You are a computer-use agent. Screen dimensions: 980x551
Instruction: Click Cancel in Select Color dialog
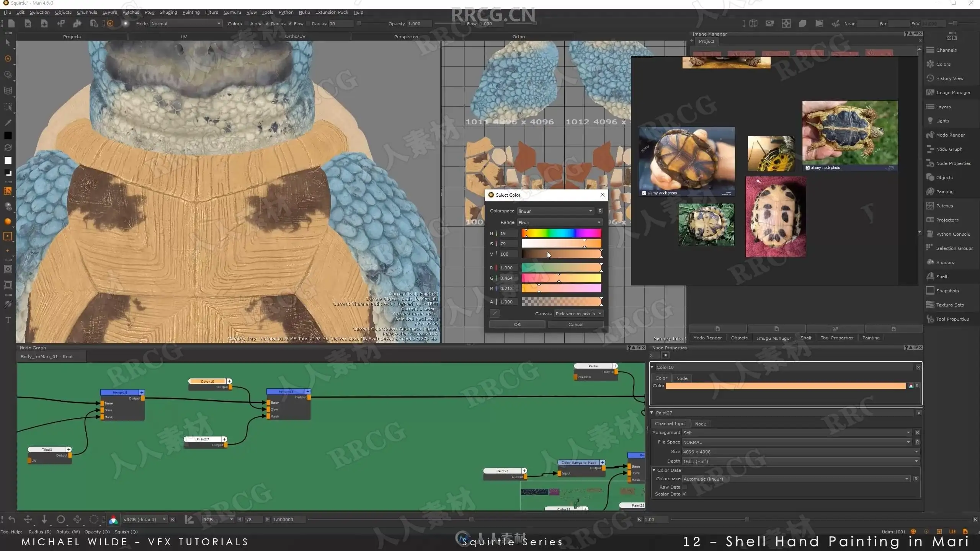point(575,324)
